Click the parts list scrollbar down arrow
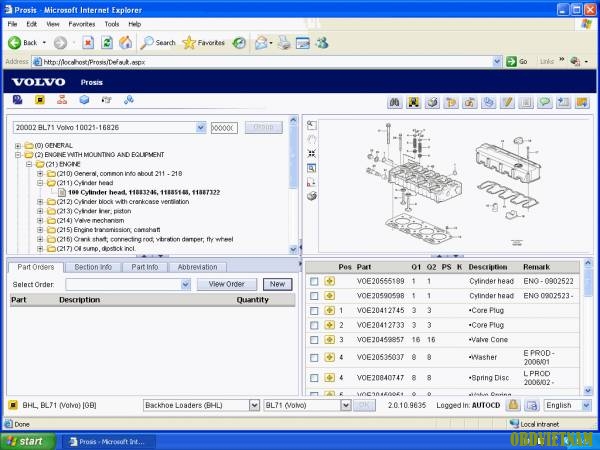Screen dimensions: 600x450 (x=588, y=390)
